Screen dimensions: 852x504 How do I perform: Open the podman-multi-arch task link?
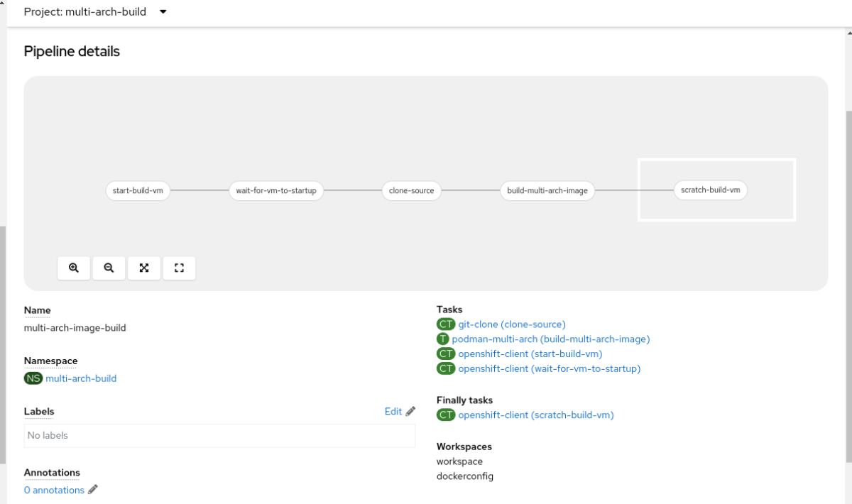click(x=553, y=339)
